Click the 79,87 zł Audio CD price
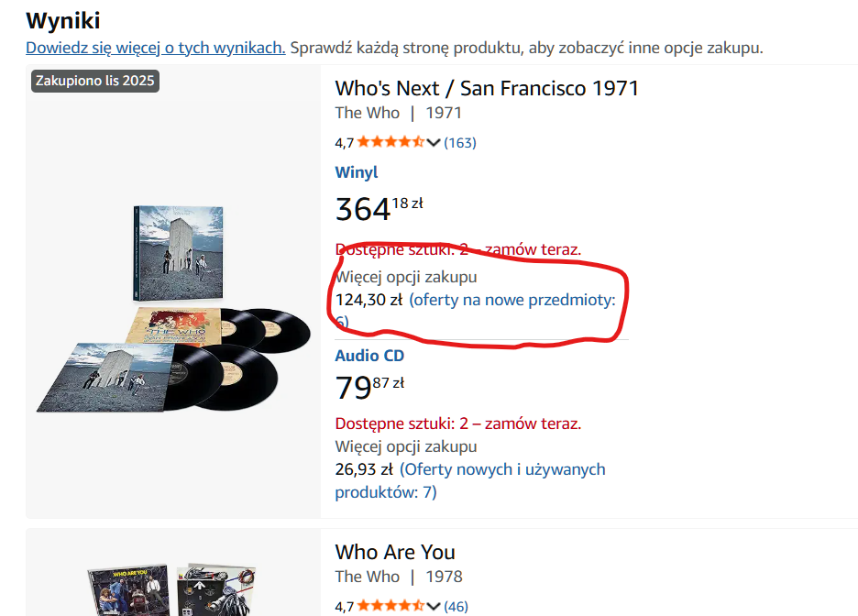Screen dimensions: 858x616 [368, 387]
